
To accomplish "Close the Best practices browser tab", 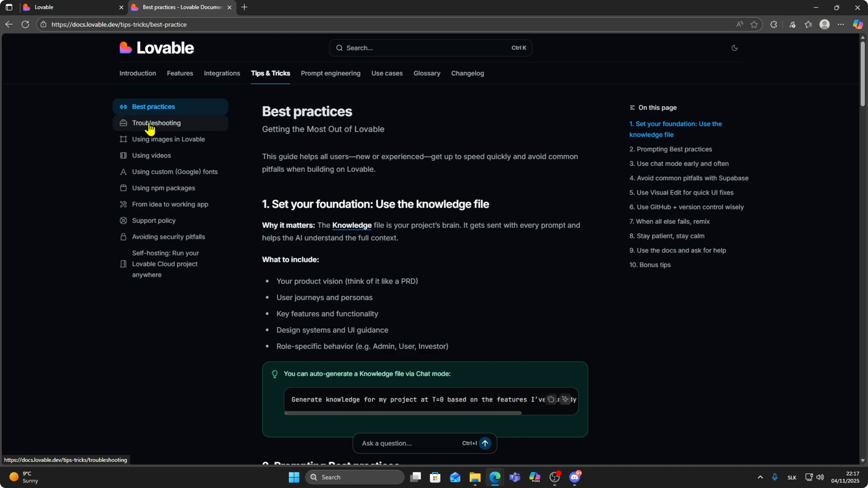I will [x=230, y=7].
